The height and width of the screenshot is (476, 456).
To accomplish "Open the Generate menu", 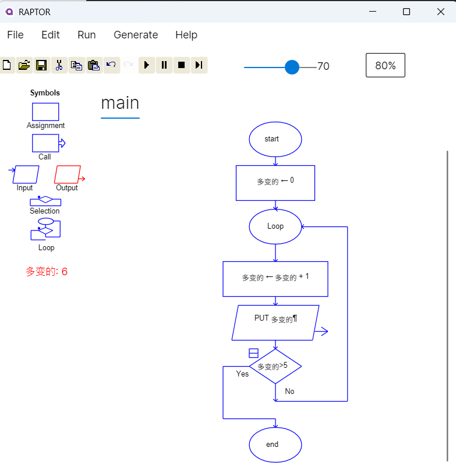I will click(x=136, y=35).
